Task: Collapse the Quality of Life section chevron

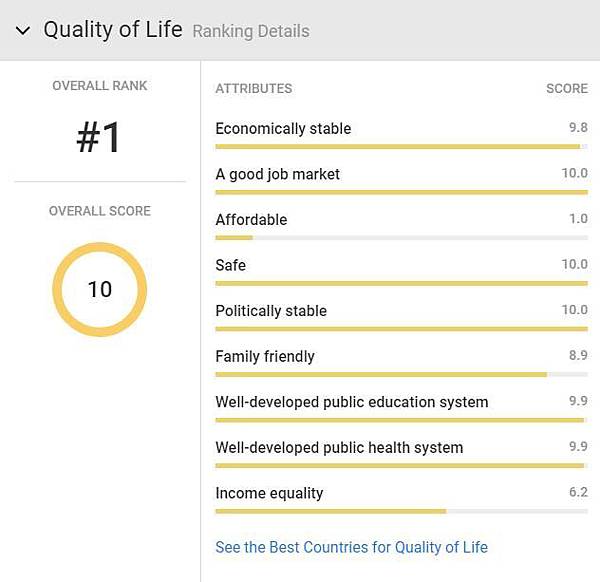Action: (23, 30)
